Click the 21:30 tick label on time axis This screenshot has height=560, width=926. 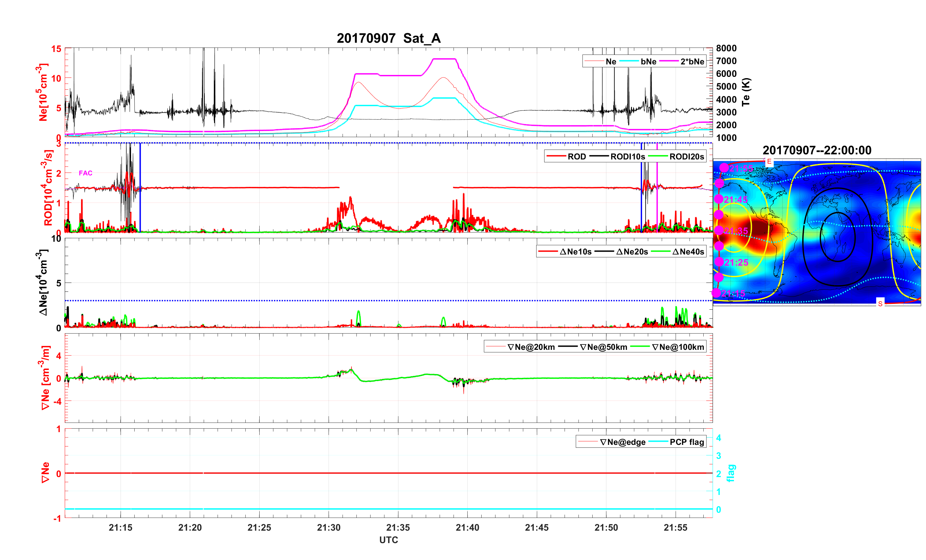(x=329, y=528)
